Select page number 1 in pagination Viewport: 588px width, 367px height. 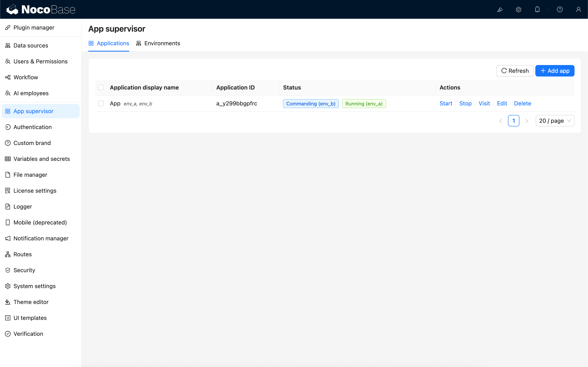[x=513, y=121]
